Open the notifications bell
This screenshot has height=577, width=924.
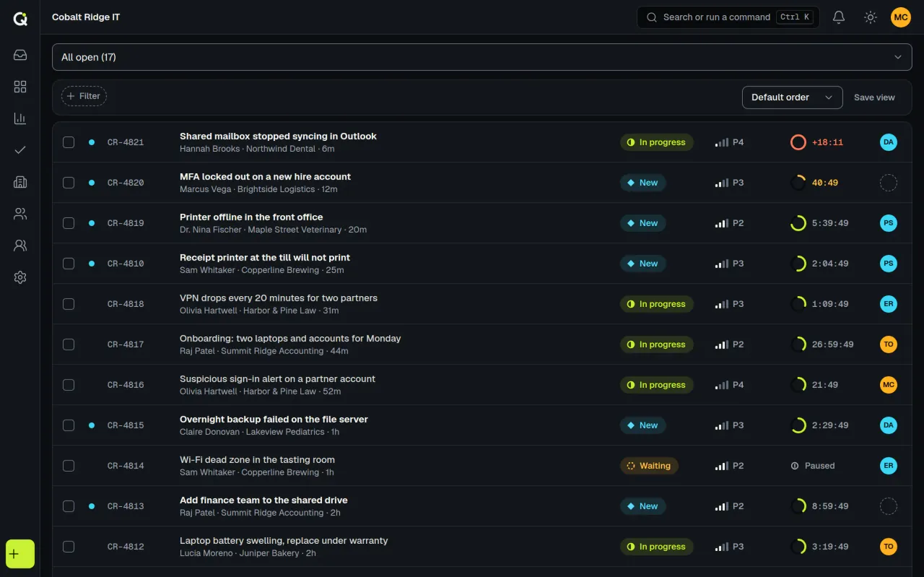pos(839,17)
